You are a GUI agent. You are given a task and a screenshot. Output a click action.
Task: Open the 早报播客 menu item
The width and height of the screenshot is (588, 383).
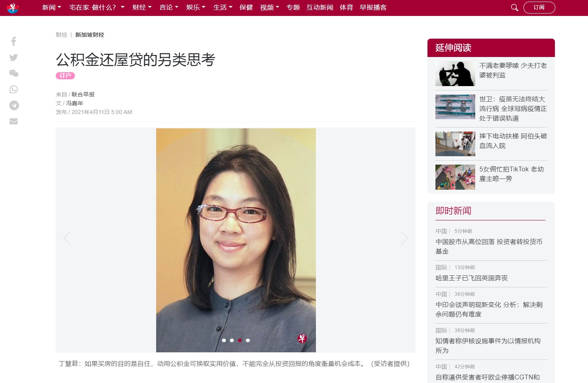tap(373, 8)
